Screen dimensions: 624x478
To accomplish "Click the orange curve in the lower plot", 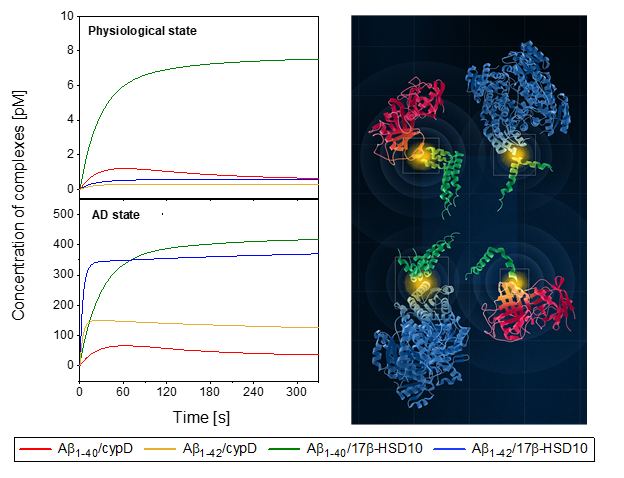I will [200, 325].
